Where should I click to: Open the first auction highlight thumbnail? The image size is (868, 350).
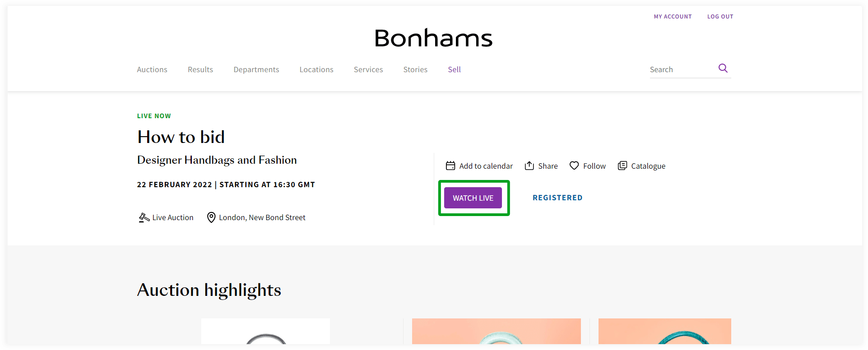pyautogui.click(x=265, y=332)
